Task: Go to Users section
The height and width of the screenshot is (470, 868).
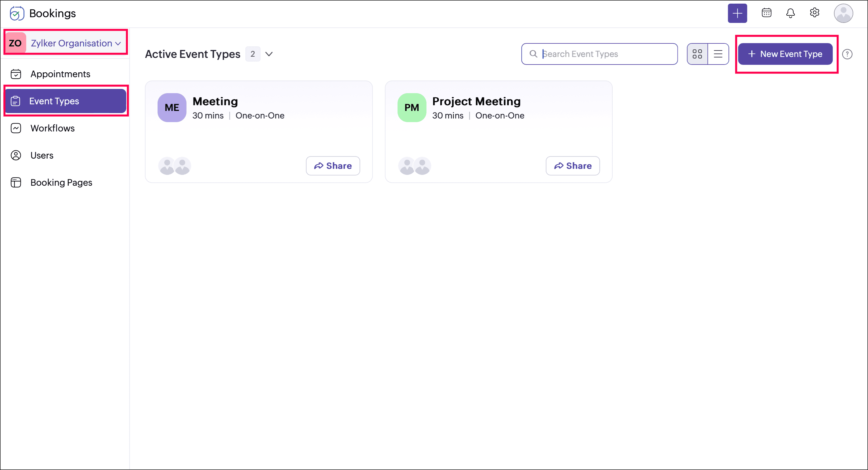Action: click(x=42, y=155)
